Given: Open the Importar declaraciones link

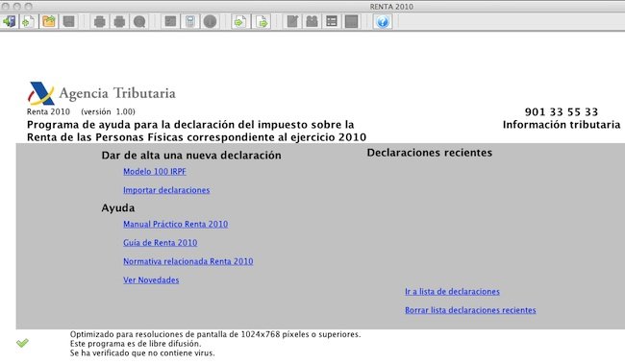Looking at the screenshot, I should 166,190.
